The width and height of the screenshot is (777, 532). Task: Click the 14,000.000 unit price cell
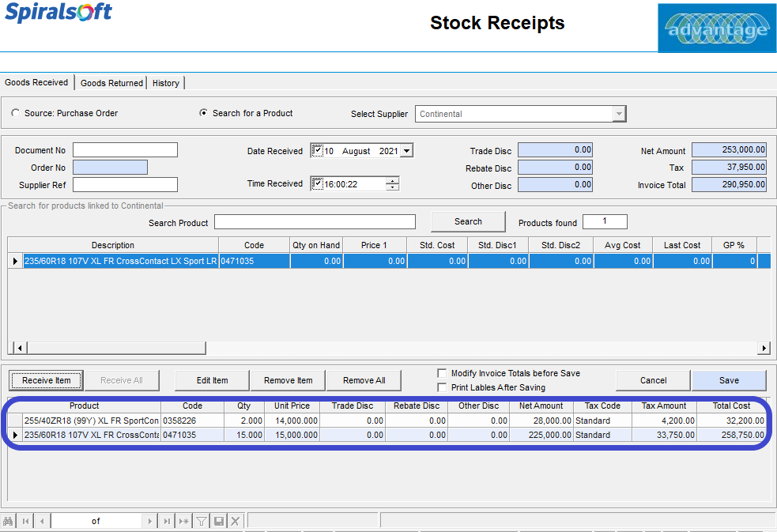tap(292, 421)
